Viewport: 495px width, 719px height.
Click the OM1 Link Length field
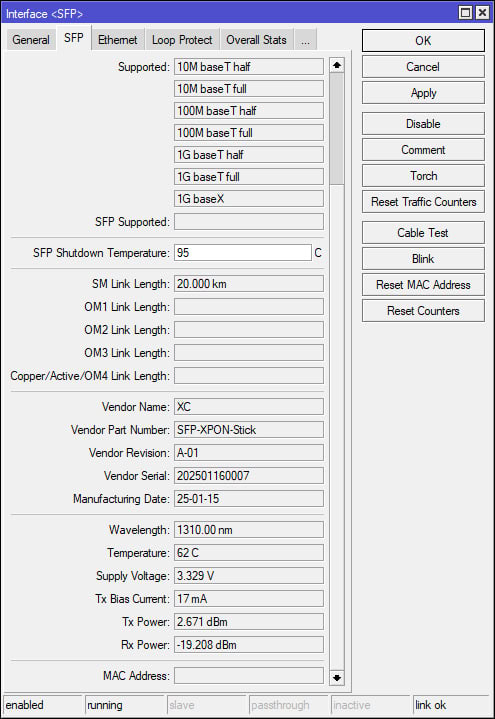pos(249,307)
